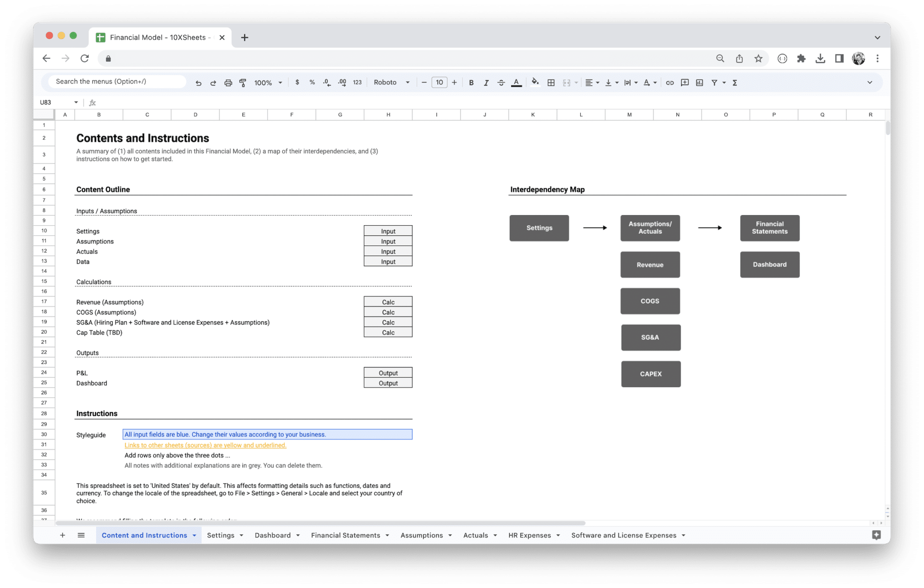Click the add sheet plus button

[x=63, y=535]
